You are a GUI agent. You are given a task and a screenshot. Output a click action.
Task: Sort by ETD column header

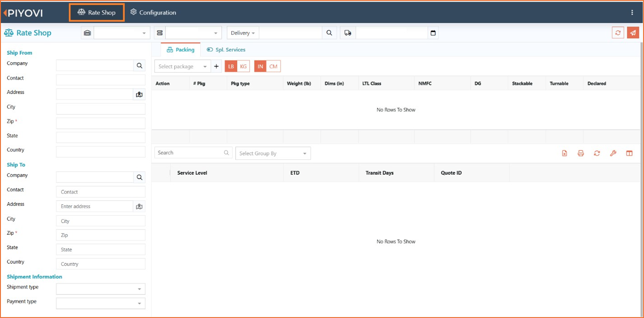(295, 173)
